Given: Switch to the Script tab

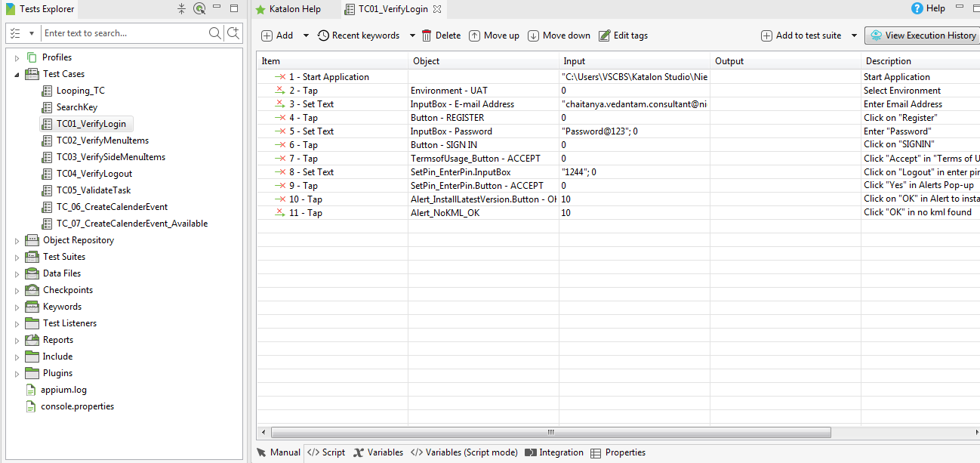Looking at the screenshot, I should point(326,452).
